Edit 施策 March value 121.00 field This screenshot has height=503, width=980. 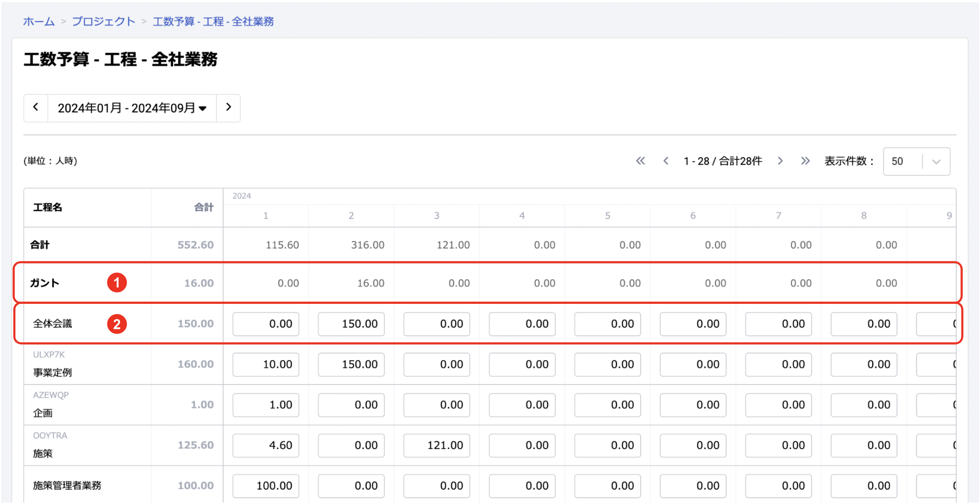(x=436, y=445)
